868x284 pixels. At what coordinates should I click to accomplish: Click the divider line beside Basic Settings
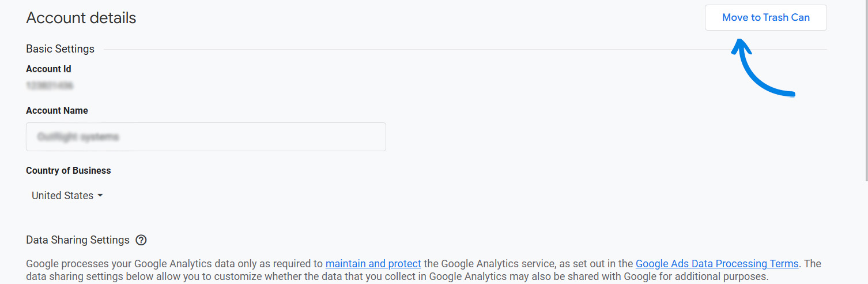[461, 49]
